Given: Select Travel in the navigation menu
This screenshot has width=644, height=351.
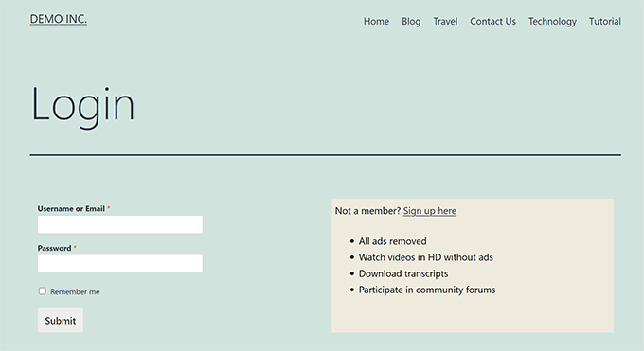Looking at the screenshot, I should [445, 22].
